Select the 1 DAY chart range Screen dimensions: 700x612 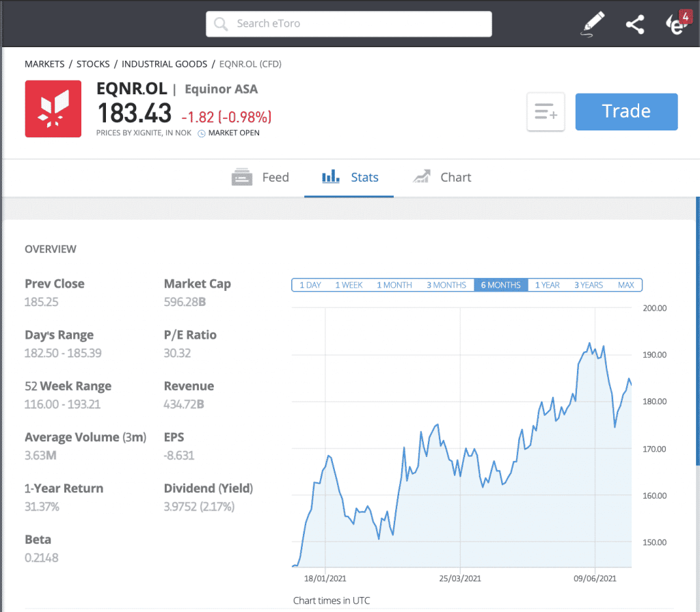coord(310,285)
